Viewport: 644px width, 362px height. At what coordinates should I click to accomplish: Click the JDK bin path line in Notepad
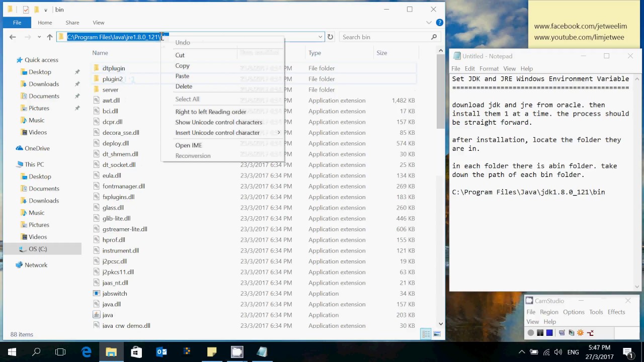click(528, 192)
